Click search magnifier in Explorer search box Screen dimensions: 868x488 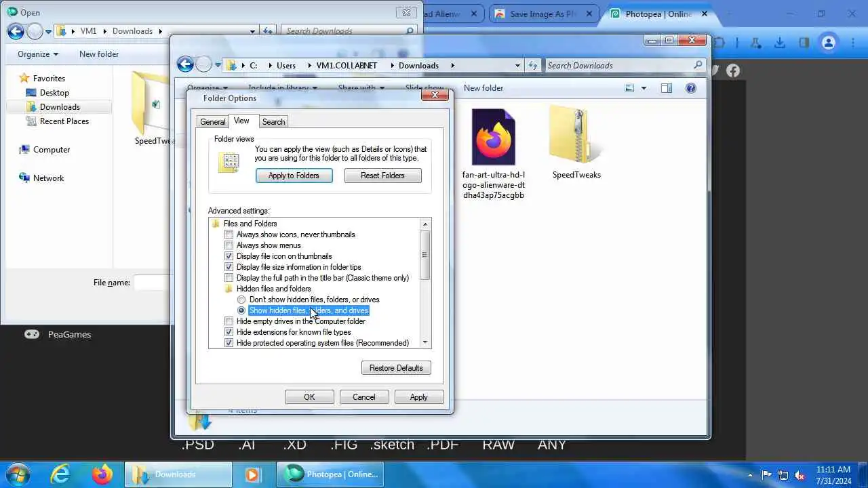(x=698, y=65)
